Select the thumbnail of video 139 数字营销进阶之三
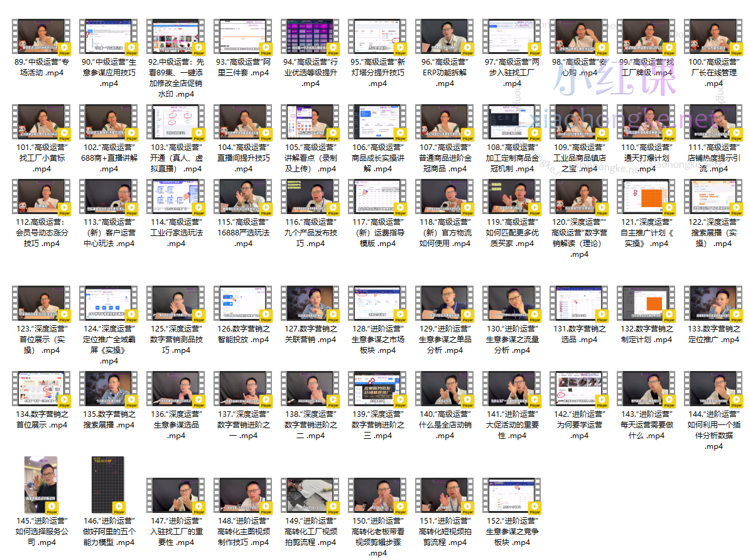Viewport: 748px width, 560px height. 377,389
